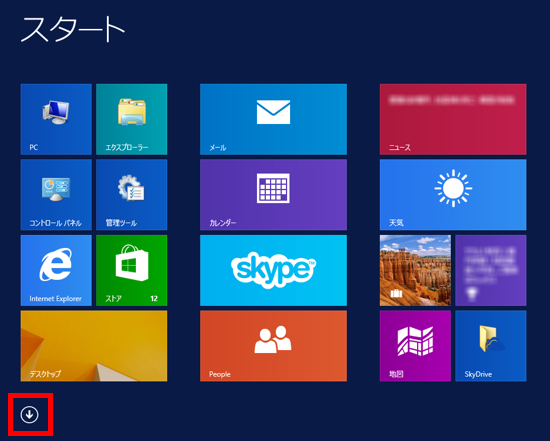Launch the Internet Explorer tile
The image size is (550, 441).
coord(56,270)
